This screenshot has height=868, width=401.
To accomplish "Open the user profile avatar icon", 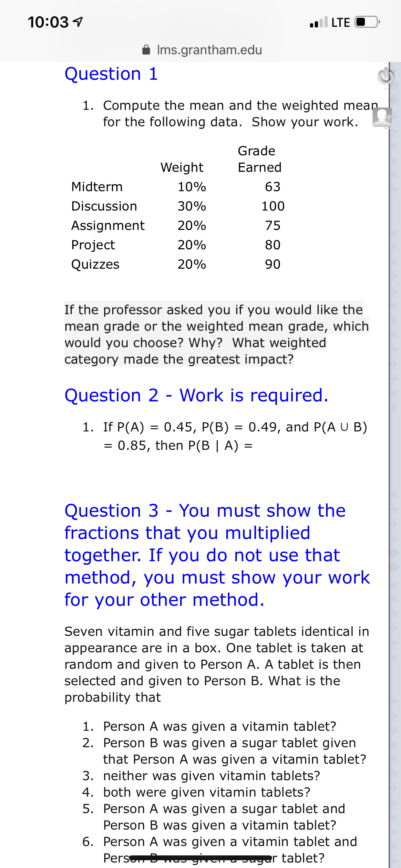I will click(382, 117).
